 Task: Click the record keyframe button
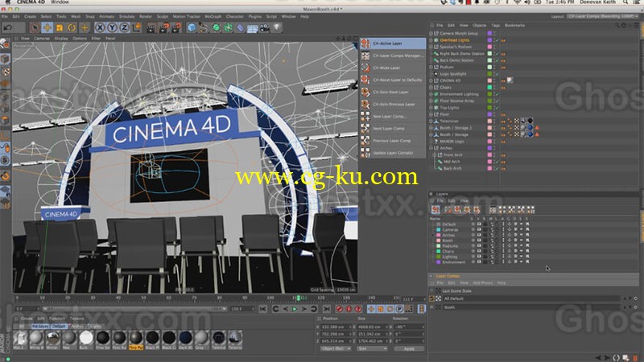(x=339, y=309)
